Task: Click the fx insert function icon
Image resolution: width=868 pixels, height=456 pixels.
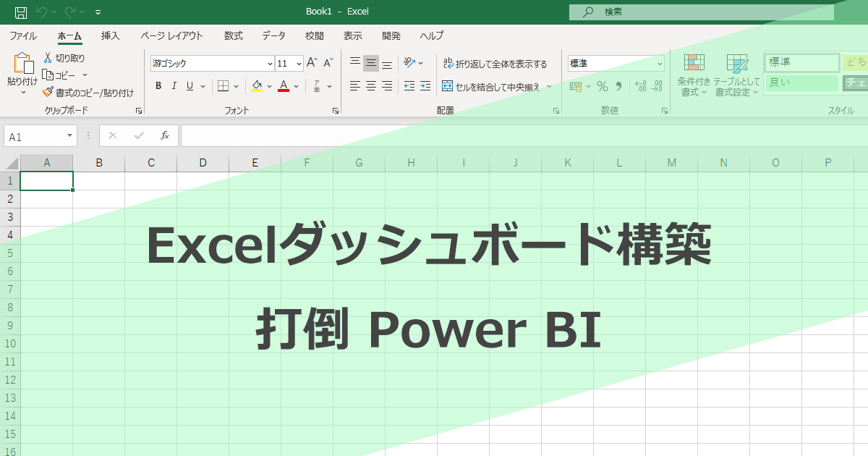Action: pos(165,135)
